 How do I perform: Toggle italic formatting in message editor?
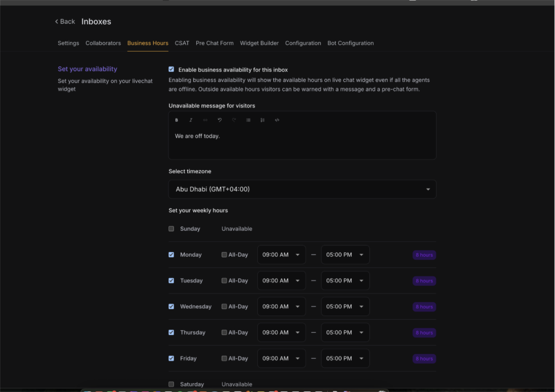pyautogui.click(x=191, y=120)
